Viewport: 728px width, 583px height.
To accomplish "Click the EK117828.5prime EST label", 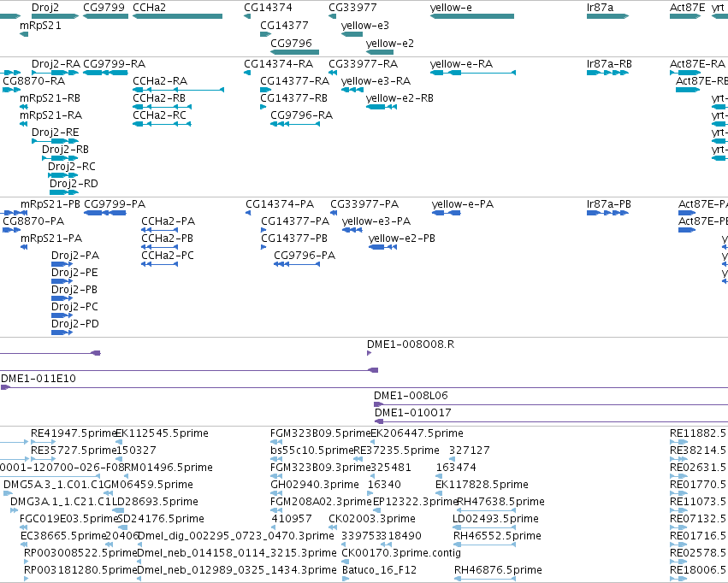I will [482, 484].
